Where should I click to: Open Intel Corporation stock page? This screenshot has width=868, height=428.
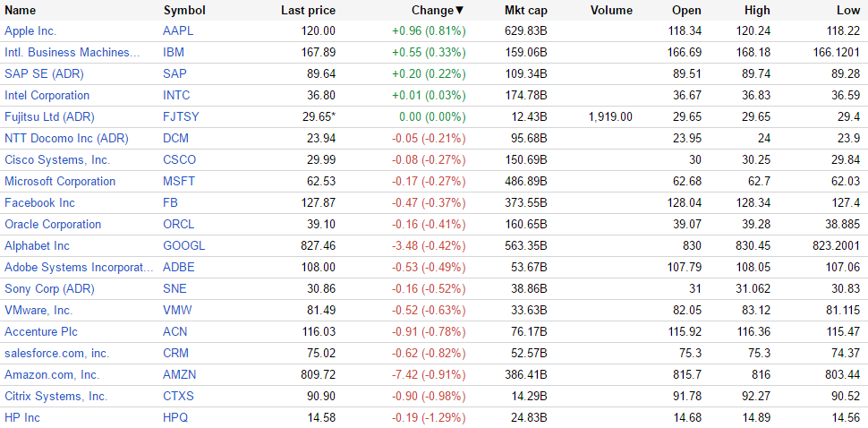pyautogui.click(x=47, y=95)
